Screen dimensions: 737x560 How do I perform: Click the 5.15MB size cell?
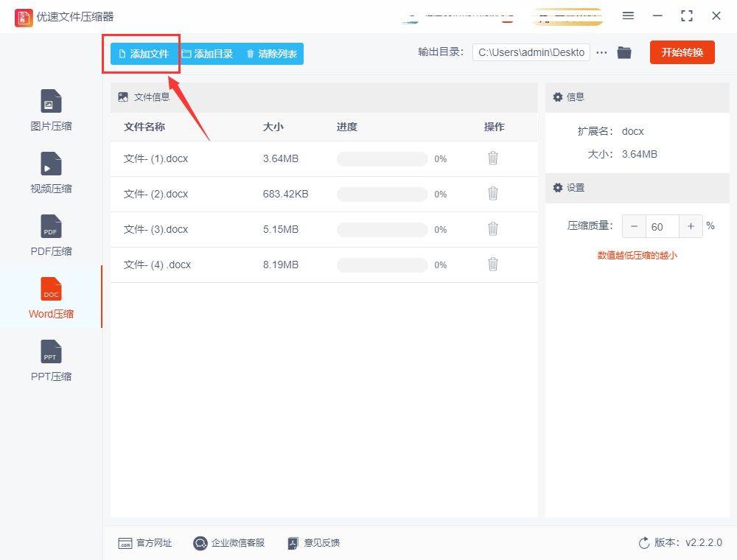[x=281, y=229]
